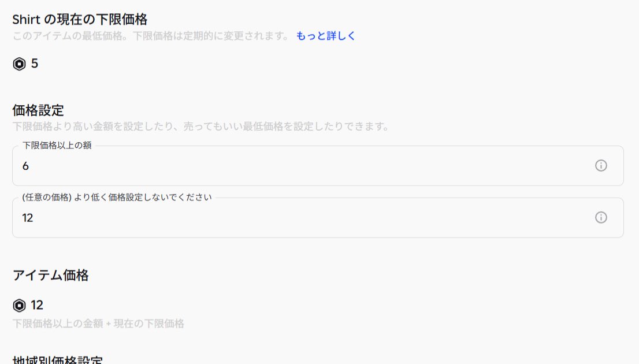
Task: Click description text starting with このアイテムの最低価格
Action: point(150,36)
